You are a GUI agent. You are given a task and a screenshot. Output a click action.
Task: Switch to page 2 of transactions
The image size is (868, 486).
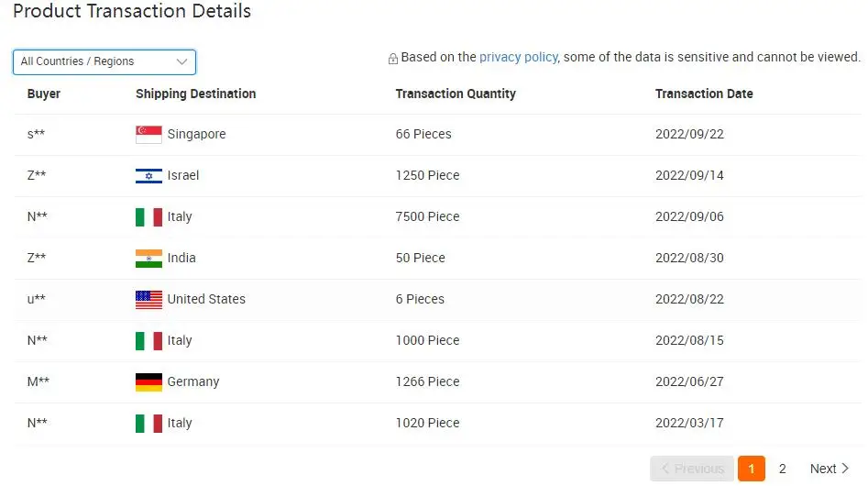click(782, 469)
